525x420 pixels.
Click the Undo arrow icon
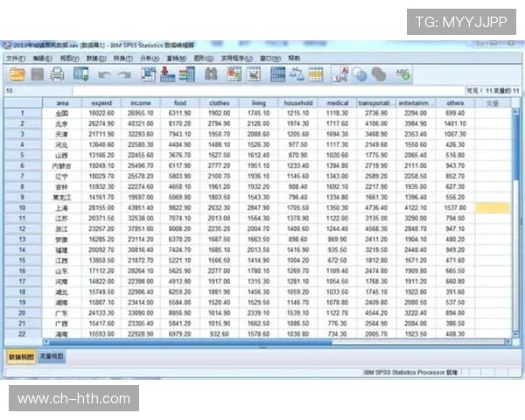click(104, 74)
